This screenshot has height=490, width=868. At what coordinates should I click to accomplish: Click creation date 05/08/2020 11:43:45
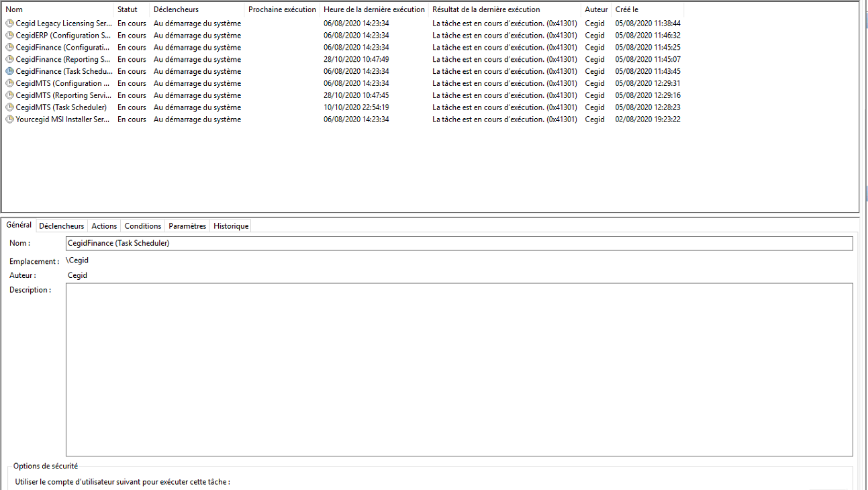(x=648, y=71)
